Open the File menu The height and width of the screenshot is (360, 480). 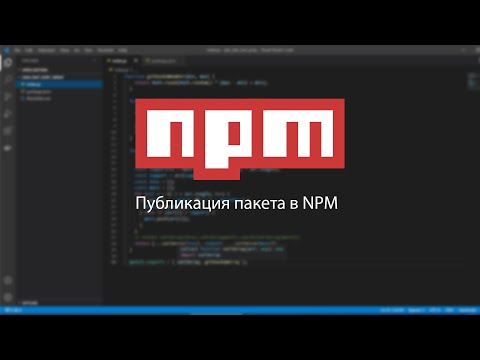tap(17, 50)
